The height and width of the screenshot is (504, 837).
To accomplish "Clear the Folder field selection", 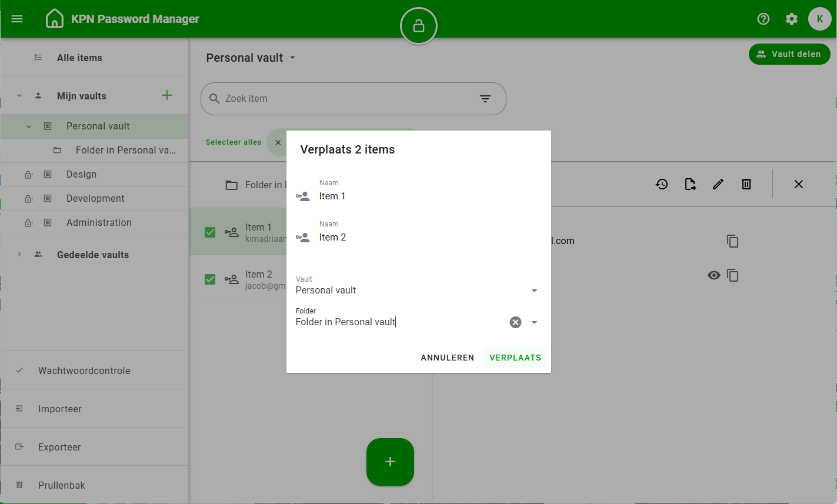I will point(515,322).
